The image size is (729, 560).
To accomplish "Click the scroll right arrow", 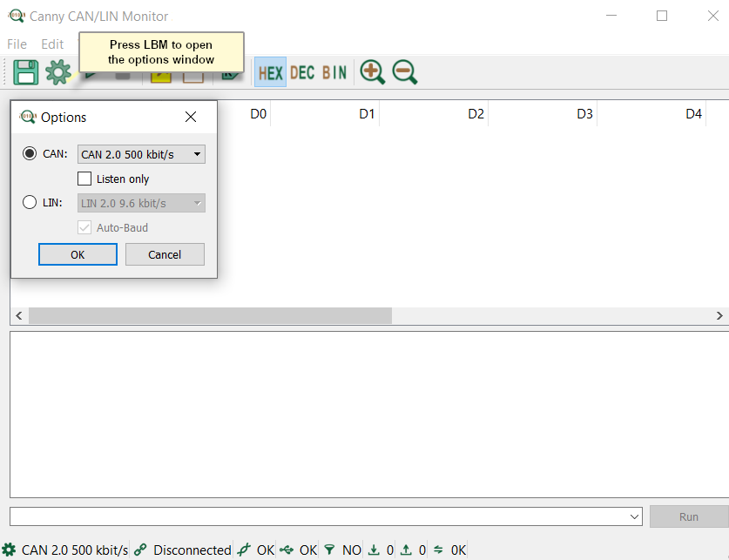I will [719, 315].
